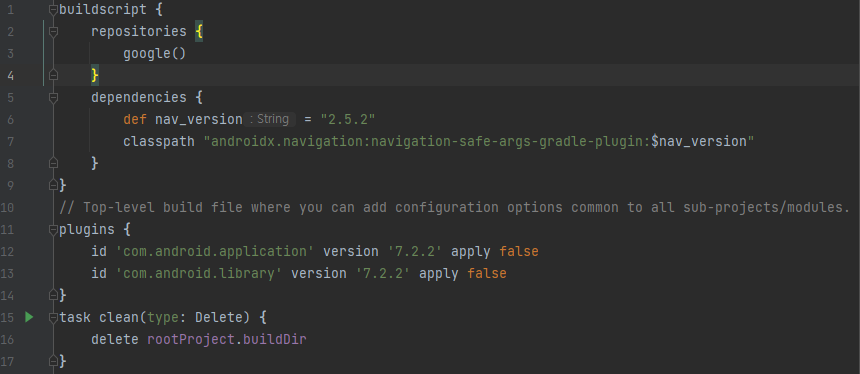Click line number 10 in the gutter

(8, 207)
